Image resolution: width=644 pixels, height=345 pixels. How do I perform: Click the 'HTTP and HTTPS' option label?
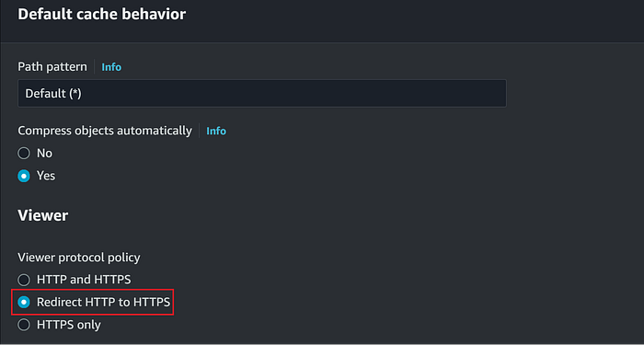tap(84, 280)
